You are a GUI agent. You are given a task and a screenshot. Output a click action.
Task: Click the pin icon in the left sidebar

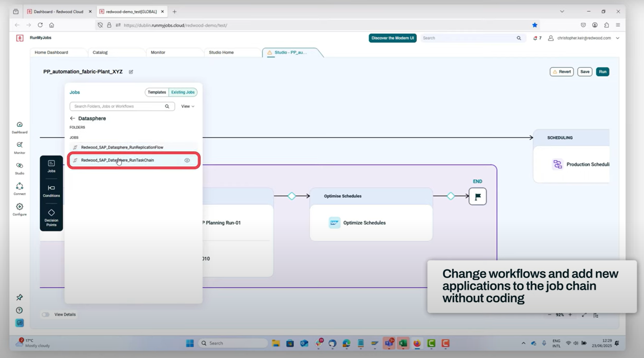pos(20,297)
